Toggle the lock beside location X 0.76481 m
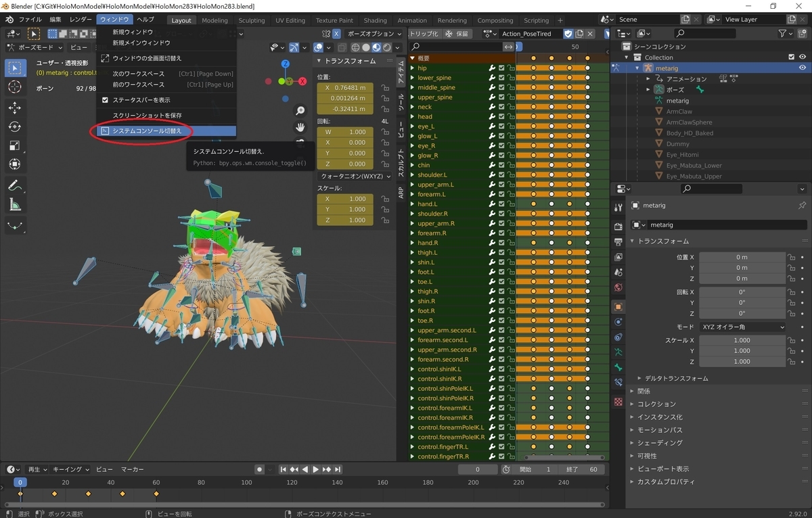Screen dimensions: 812x518 pyautogui.click(x=384, y=88)
